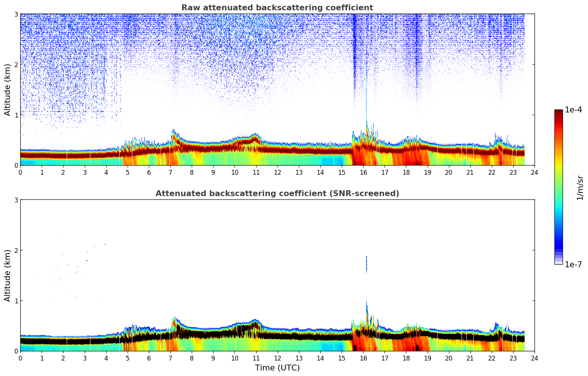Click the title "Raw attenuated backscattering coefficient"
The width and height of the screenshot is (588, 376).
[x=277, y=8]
